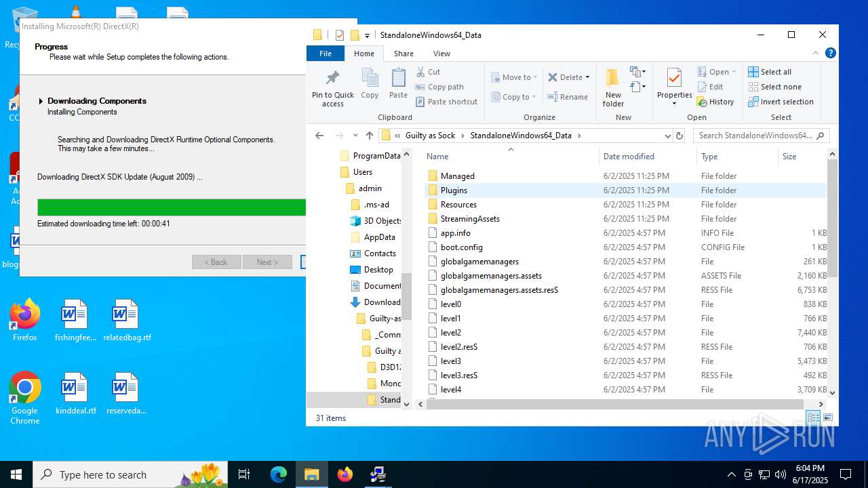Select Contacts in navigation tree

(x=373, y=253)
